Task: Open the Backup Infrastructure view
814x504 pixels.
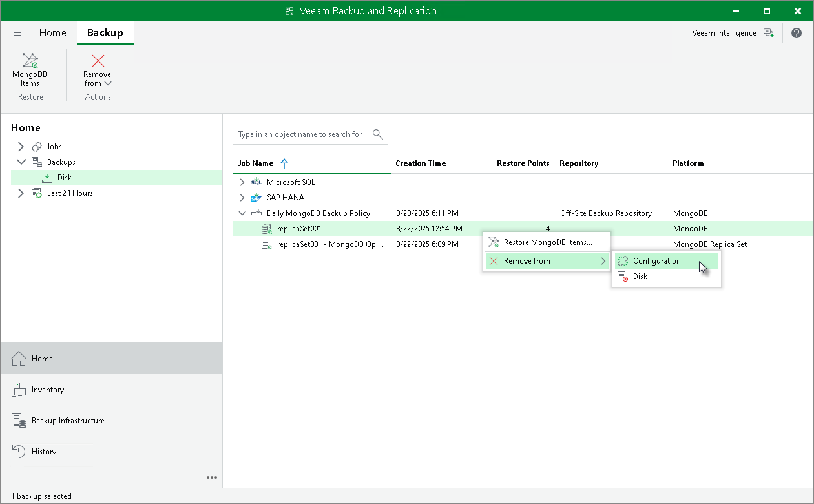Action: click(68, 421)
